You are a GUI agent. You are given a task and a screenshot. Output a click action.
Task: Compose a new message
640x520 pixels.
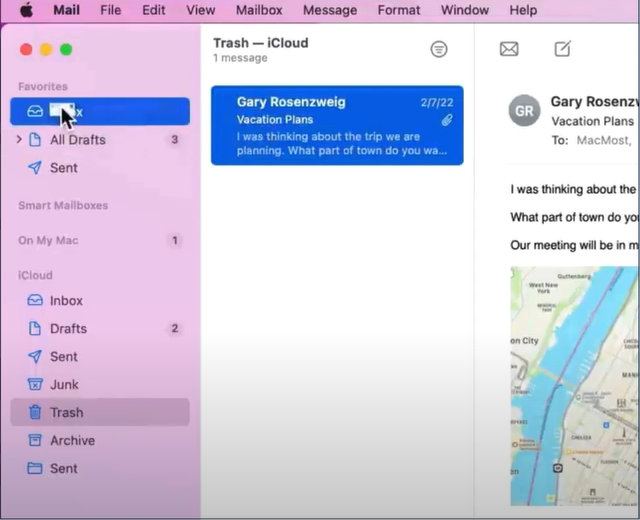[562, 49]
